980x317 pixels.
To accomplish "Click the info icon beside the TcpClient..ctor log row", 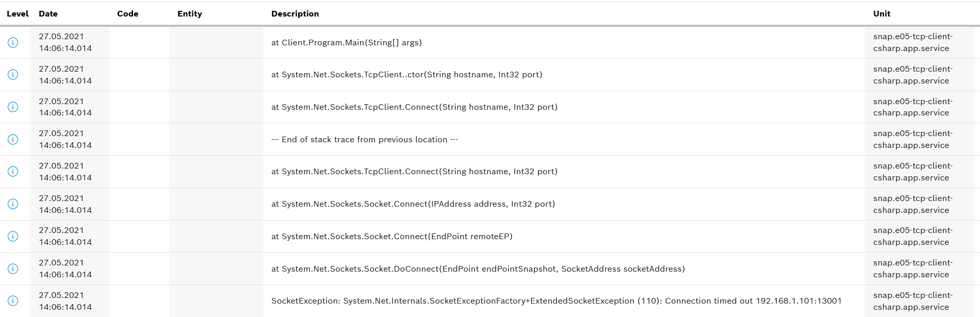I will (13, 75).
